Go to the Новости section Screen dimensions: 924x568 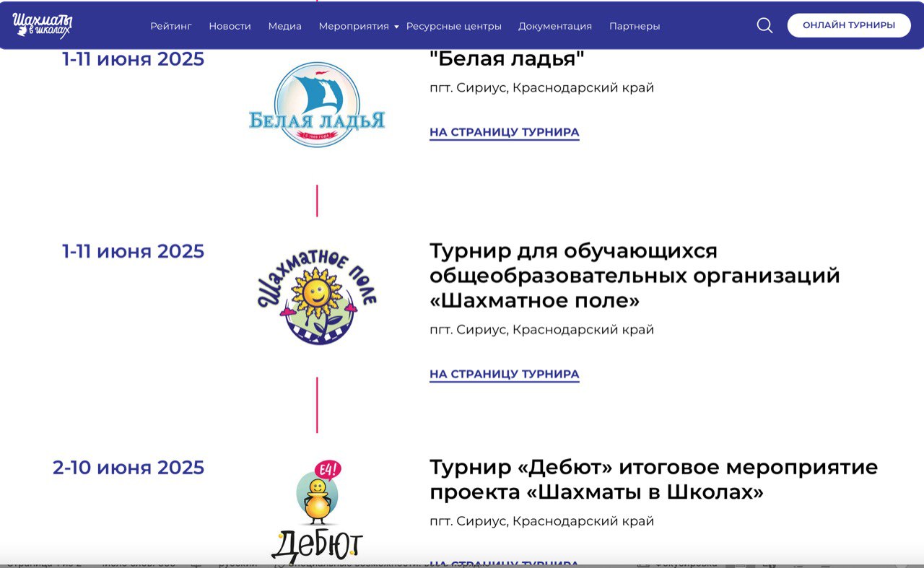[230, 26]
